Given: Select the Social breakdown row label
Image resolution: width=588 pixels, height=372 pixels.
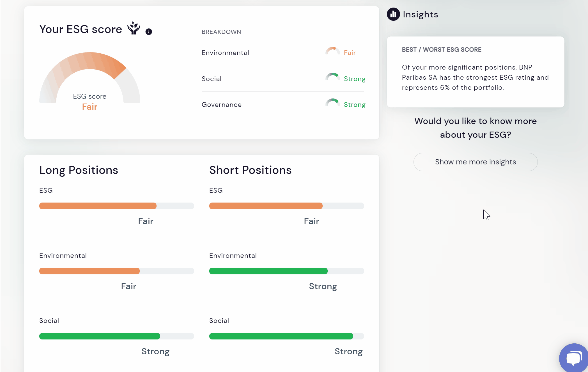Looking at the screenshot, I should click(212, 79).
